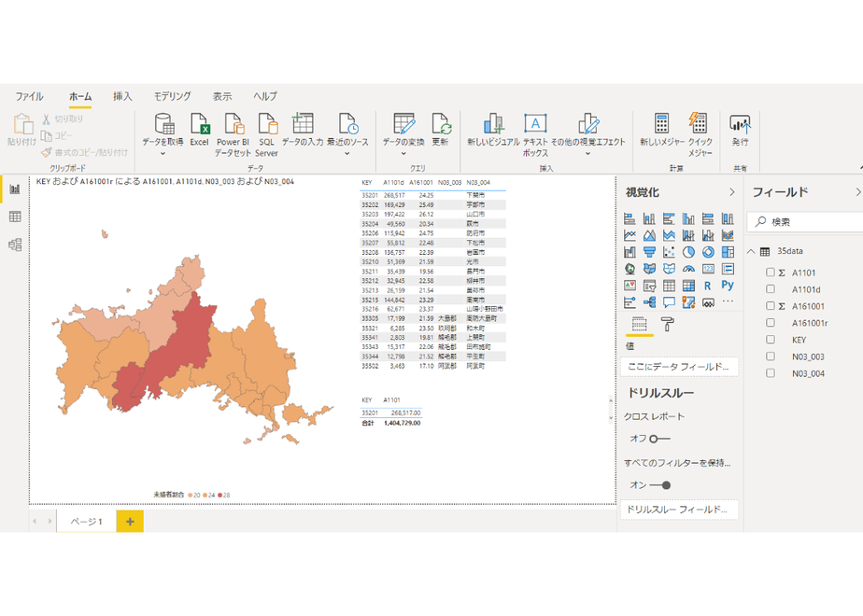Switch to the 挿入 ribbon tab
Viewport: 863px width, 616px height.
click(x=122, y=96)
